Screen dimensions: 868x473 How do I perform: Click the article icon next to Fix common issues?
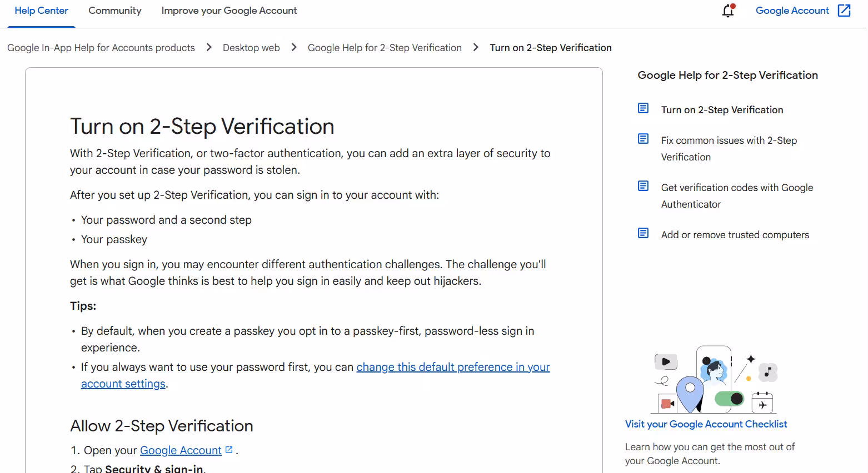pyautogui.click(x=643, y=139)
